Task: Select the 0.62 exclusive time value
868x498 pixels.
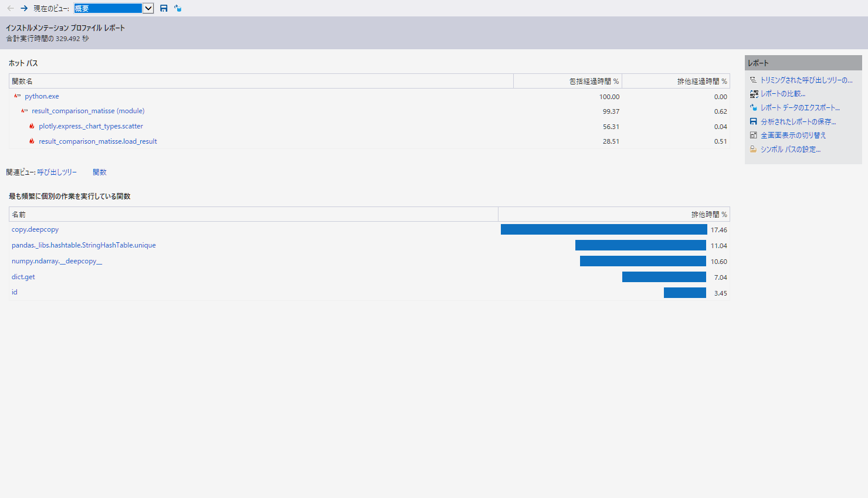Action: pyautogui.click(x=721, y=111)
